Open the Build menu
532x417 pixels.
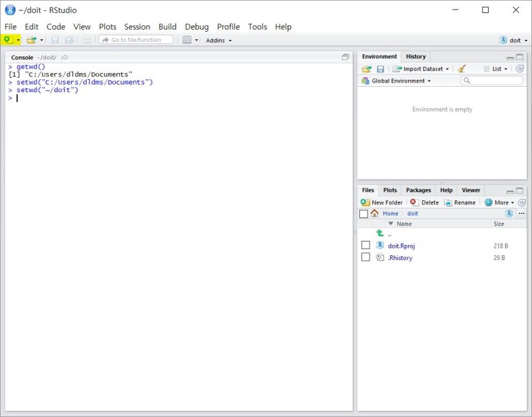tap(168, 27)
